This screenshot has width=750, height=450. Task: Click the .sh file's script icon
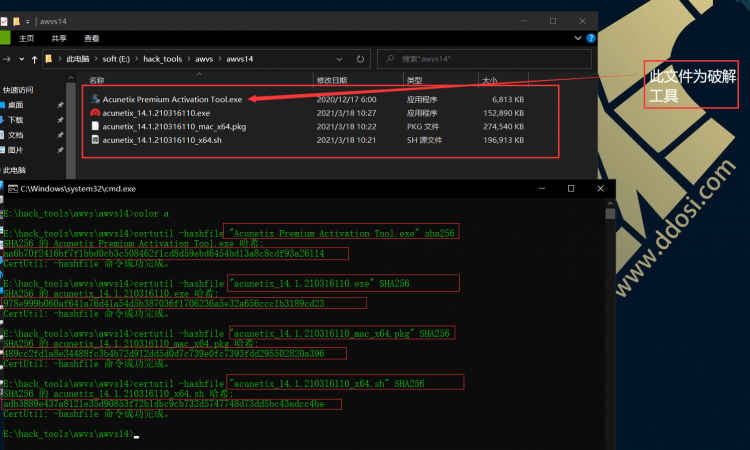tap(95, 140)
